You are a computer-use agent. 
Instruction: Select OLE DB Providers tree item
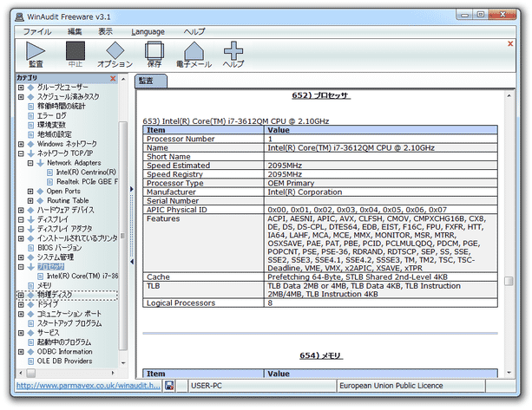point(64,361)
